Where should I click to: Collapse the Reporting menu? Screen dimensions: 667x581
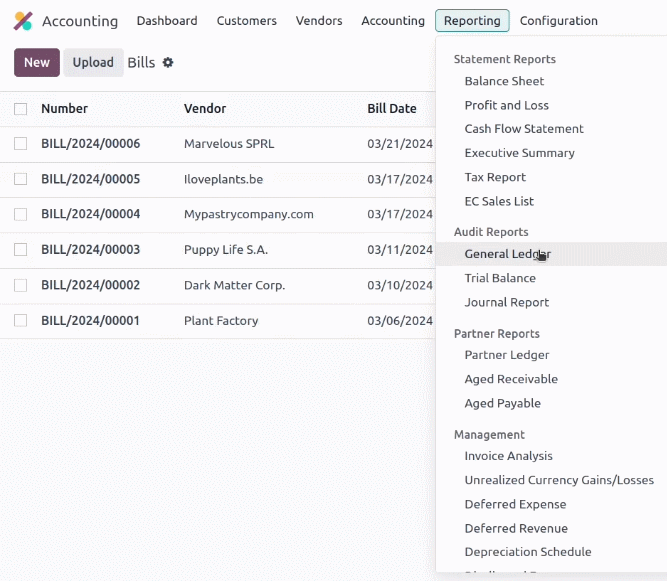point(472,21)
